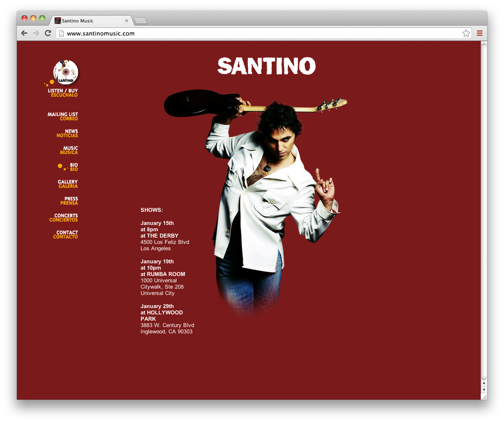Open the GALLERY / GALERIA section
This screenshot has height=422, width=504.
(x=68, y=184)
